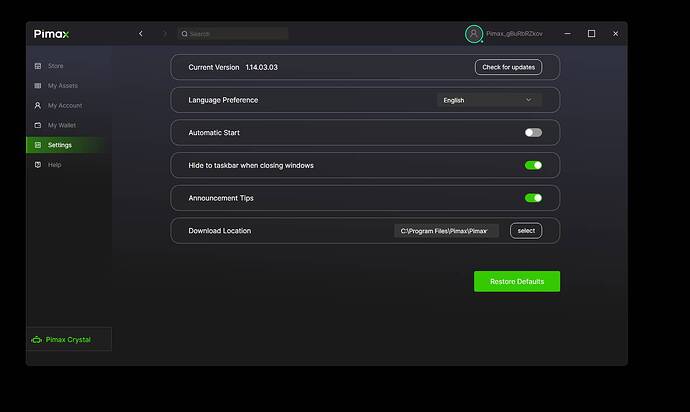Click the Pimax Crystal device button

pos(69,339)
